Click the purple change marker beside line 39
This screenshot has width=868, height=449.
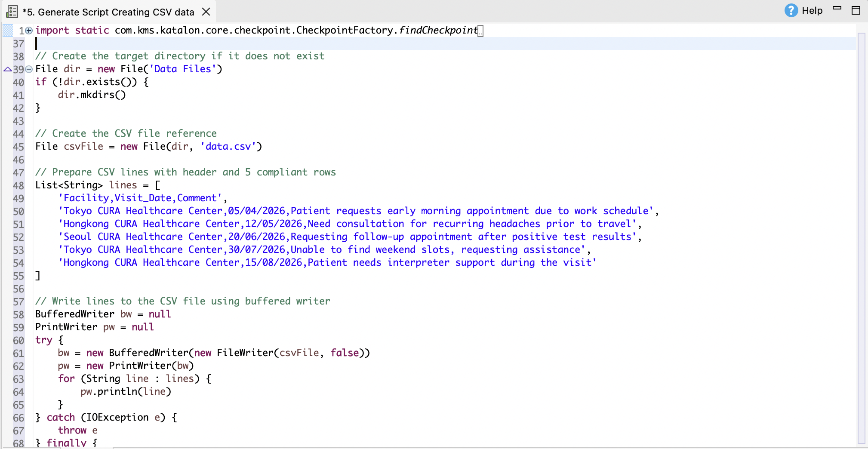point(7,69)
